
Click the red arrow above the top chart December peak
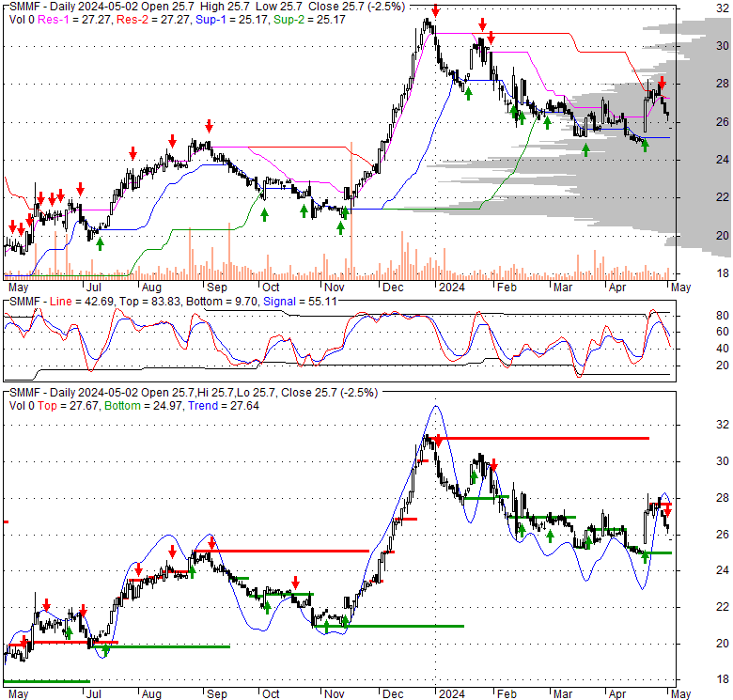[435, 10]
